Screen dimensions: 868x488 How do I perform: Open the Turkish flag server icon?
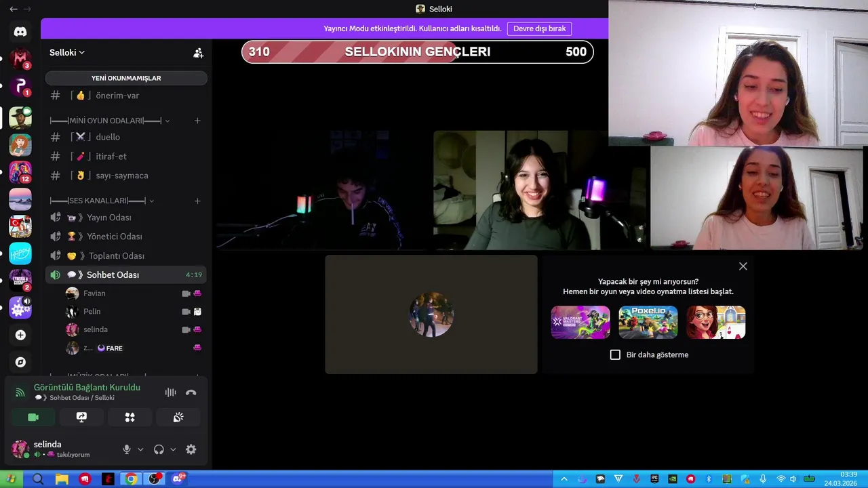[20, 226]
